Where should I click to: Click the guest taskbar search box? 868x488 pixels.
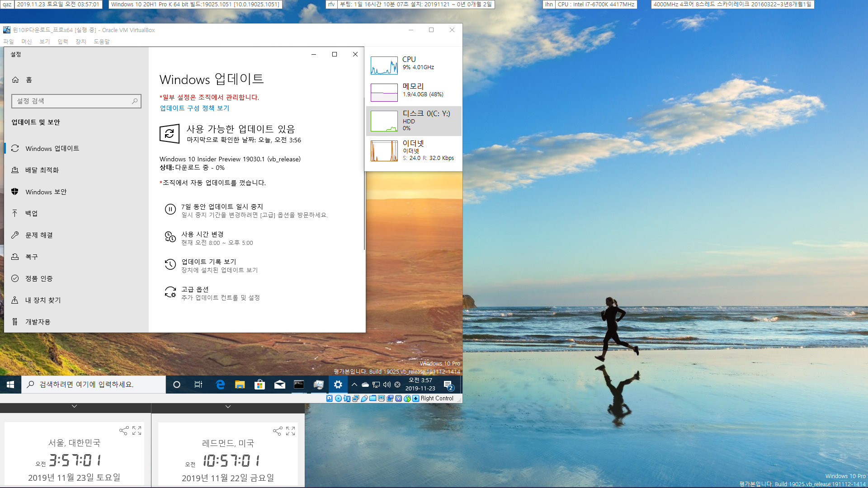pos(94,385)
